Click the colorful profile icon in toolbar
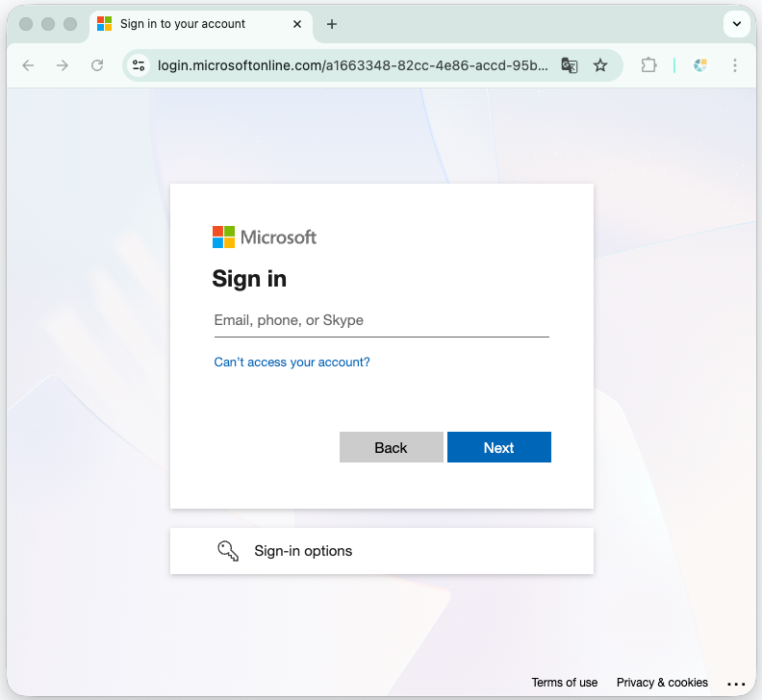 (x=700, y=65)
